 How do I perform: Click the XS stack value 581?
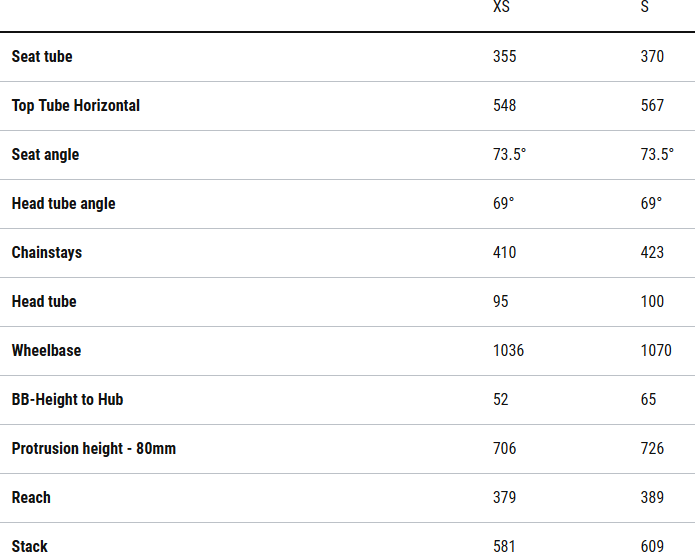tap(505, 546)
